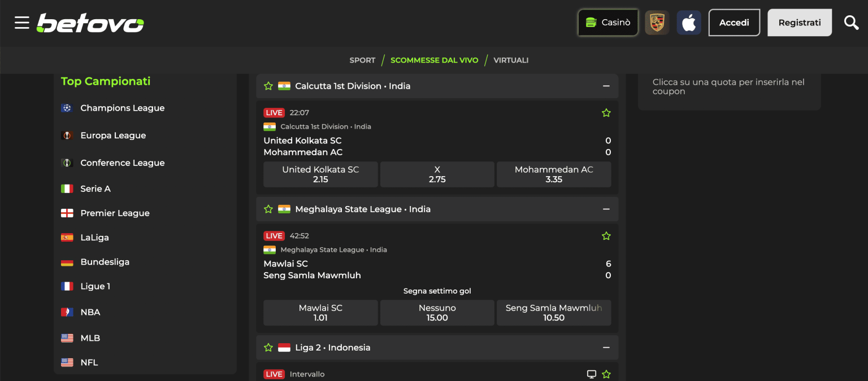Viewport: 868px width, 381px height.
Task: Collapse the Calcutta 1st Division section
Action: (606, 86)
